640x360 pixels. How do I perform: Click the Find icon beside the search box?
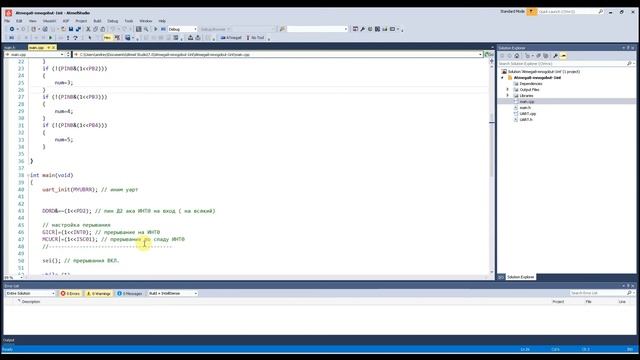click(x=282, y=29)
